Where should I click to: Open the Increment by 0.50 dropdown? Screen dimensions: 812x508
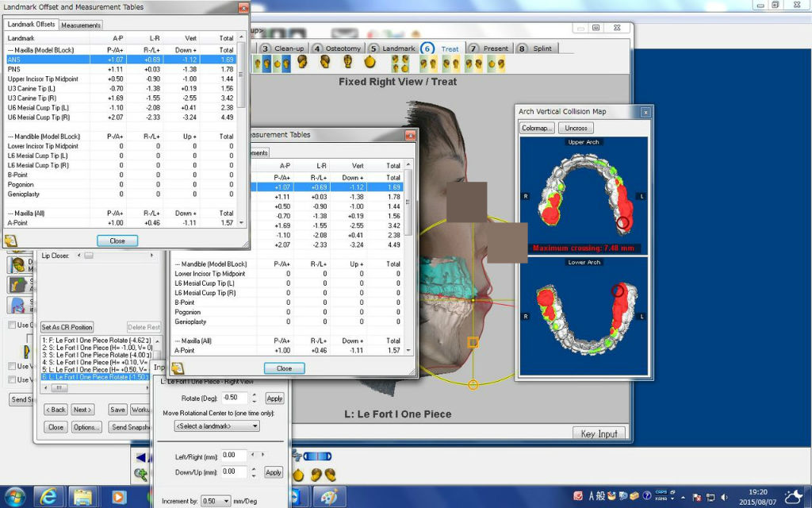pyautogui.click(x=216, y=501)
